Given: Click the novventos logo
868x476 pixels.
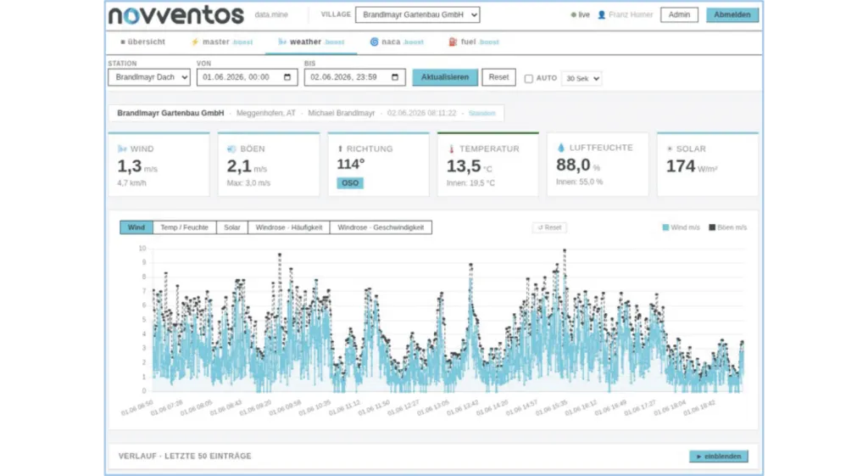Looking at the screenshot, I should pos(176,15).
